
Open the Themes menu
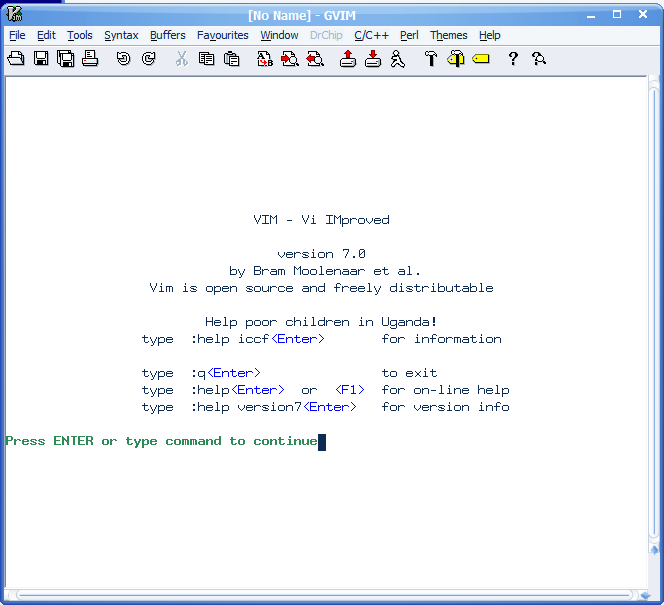click(448, 35)
